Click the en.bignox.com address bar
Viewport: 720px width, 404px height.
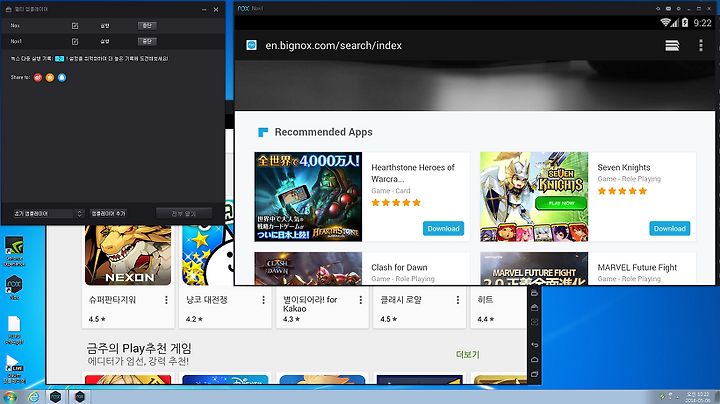pos(333,45)
